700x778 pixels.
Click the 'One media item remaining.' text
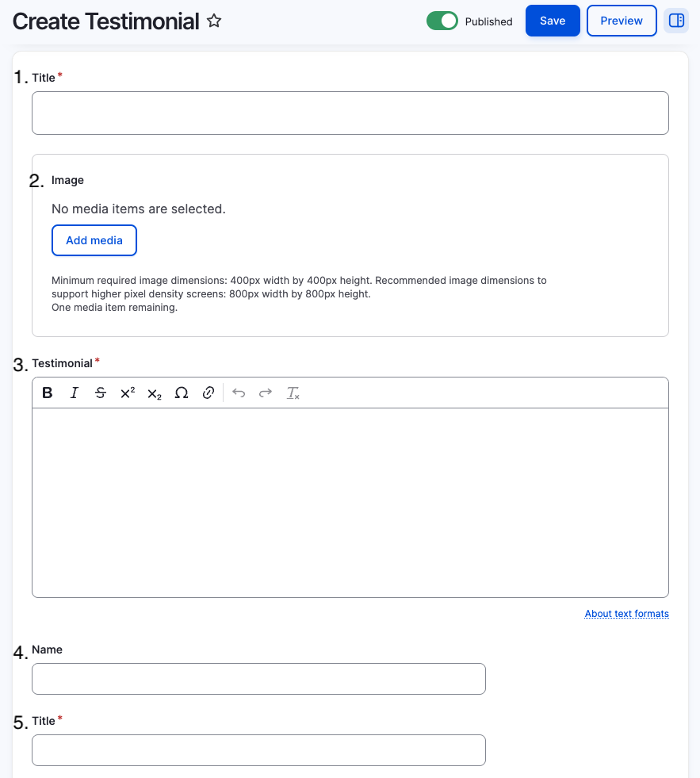(x=115, y=308)
